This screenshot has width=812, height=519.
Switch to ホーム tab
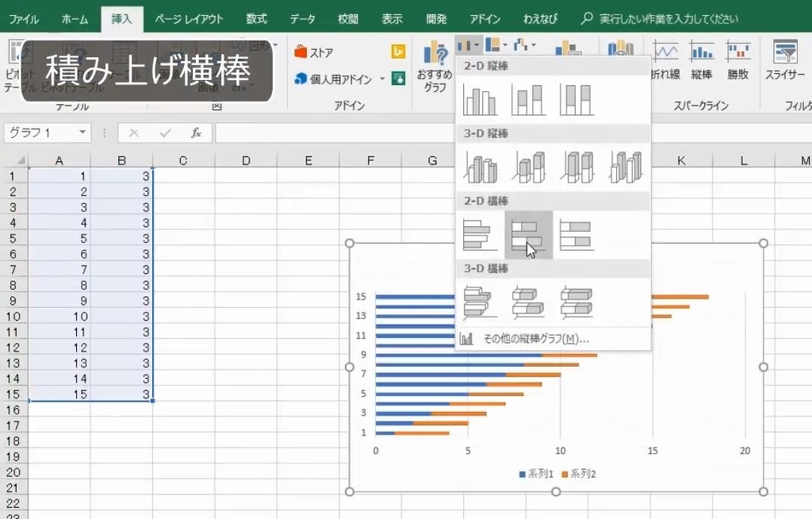75,19
